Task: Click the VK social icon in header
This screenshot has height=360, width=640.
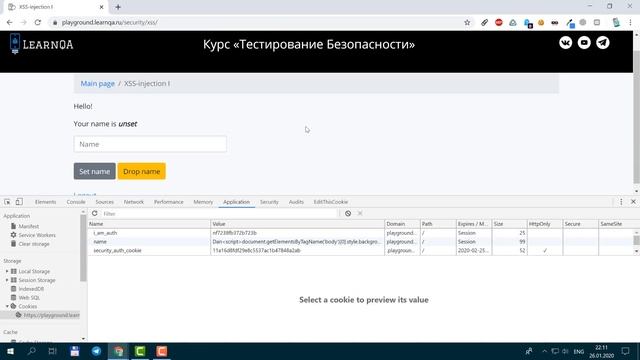Action: [565, 42]
